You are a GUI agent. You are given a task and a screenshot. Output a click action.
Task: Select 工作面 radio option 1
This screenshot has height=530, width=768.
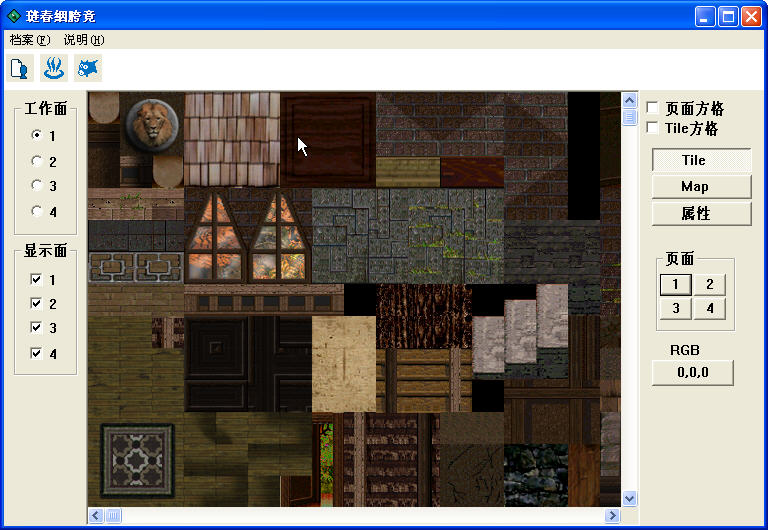tap(37, 135)
